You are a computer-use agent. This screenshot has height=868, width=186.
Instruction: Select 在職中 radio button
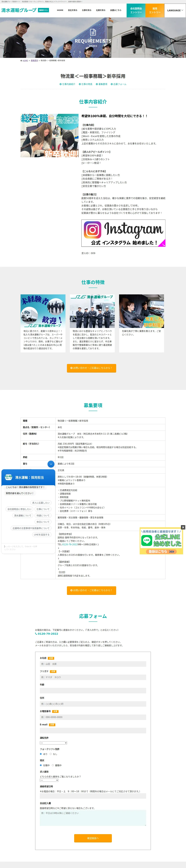coord(41,766)
